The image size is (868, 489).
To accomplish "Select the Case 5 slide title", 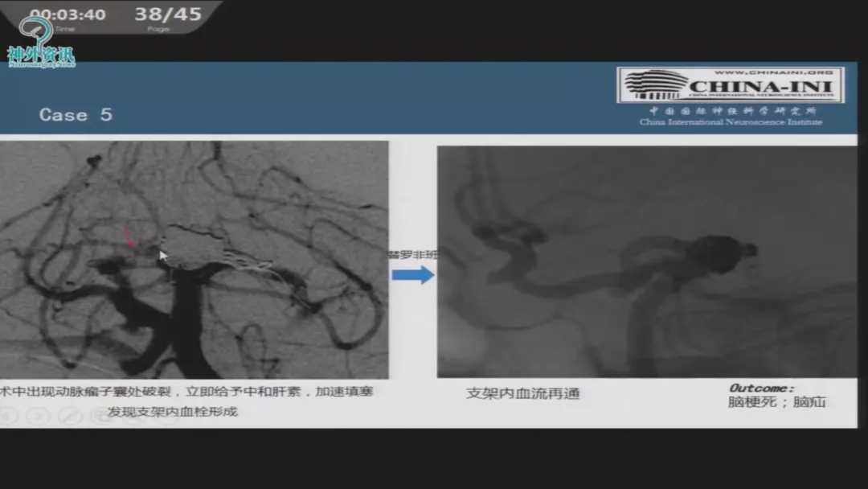I will [76, 115].
